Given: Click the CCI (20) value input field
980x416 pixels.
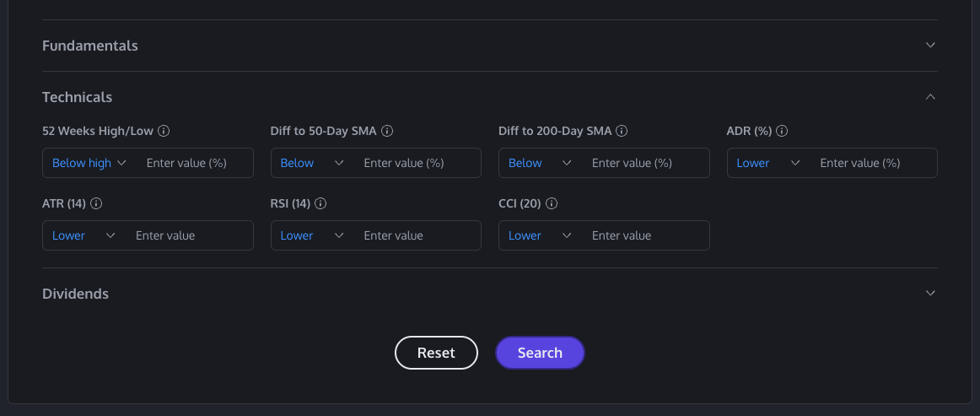Looking at the screenshot, I should [x=645, y=235].
